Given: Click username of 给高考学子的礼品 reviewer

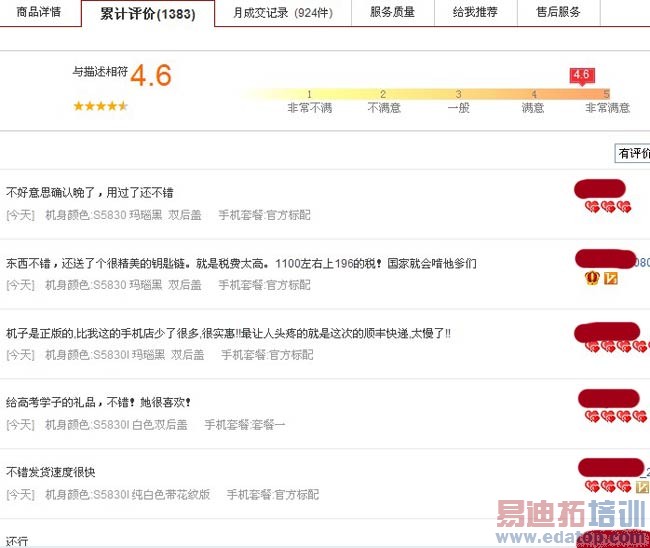Looking at the screenshot, I should point(609,399).
